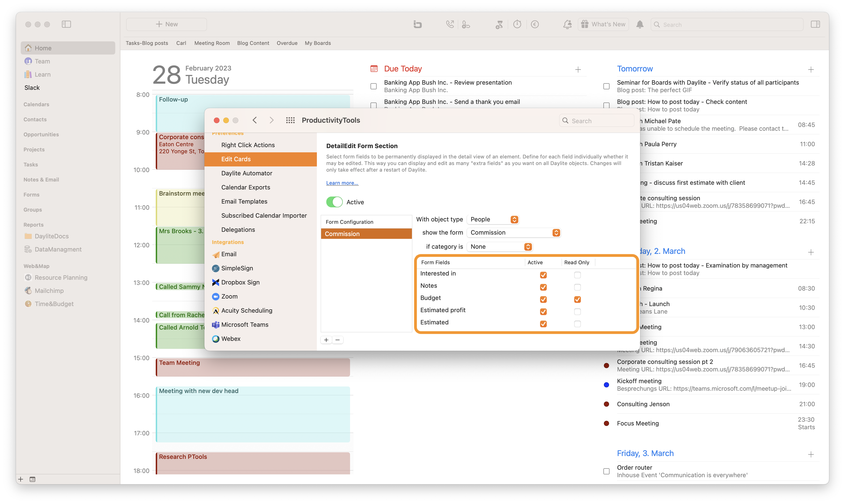Open the solid bell notifications icon
This screenshot has height=504, width=845.
pos(640,24)
